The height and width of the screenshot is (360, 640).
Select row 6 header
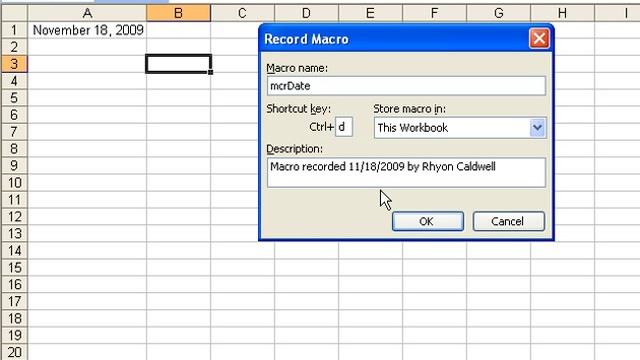(x=14, y=115)
